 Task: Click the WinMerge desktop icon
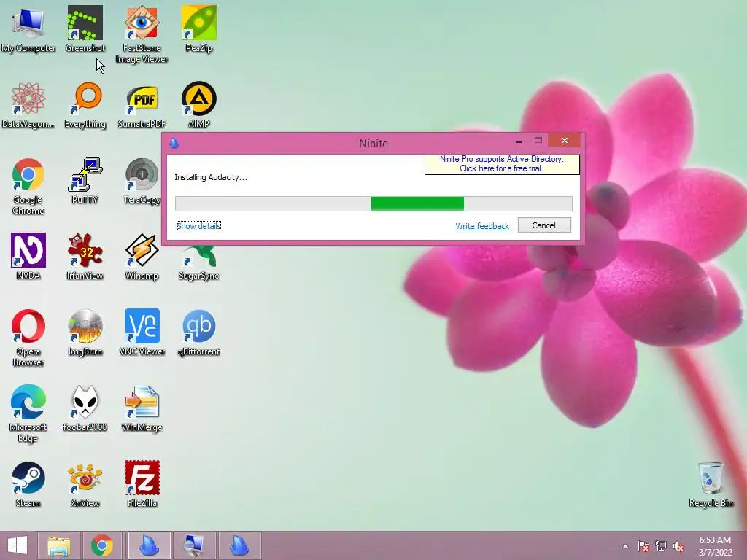142,408
